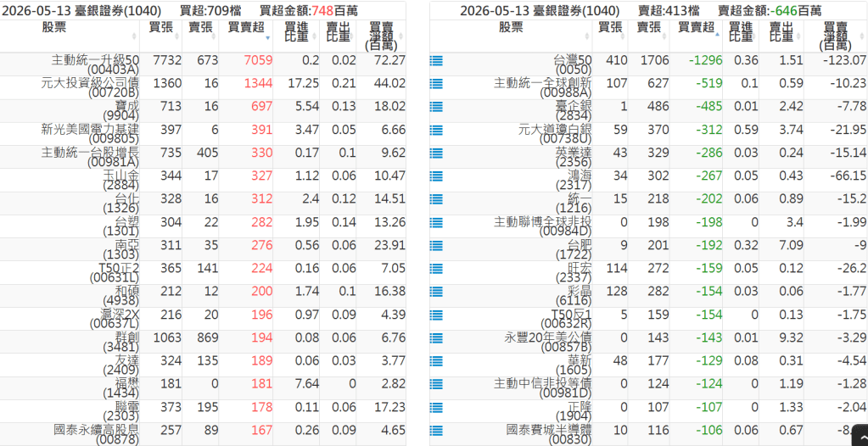Screen dimensions: 868x446
Task: Click list icon beside 華新 (1605)
Action: (x=436, y=362)
